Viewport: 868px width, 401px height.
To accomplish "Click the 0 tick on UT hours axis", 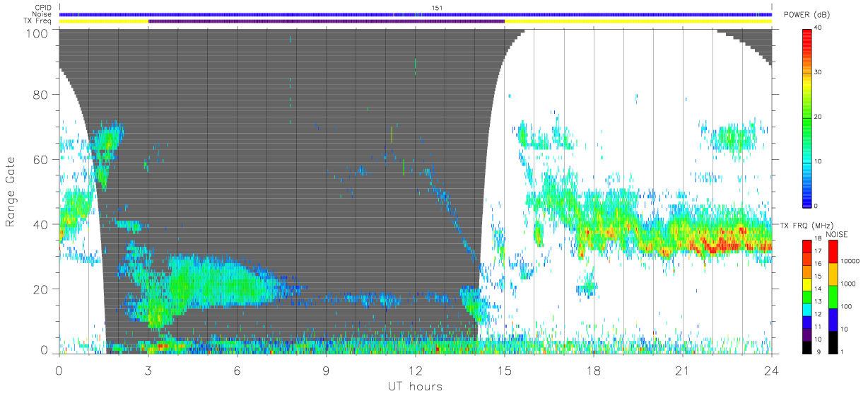I will [x=59, y=370].
